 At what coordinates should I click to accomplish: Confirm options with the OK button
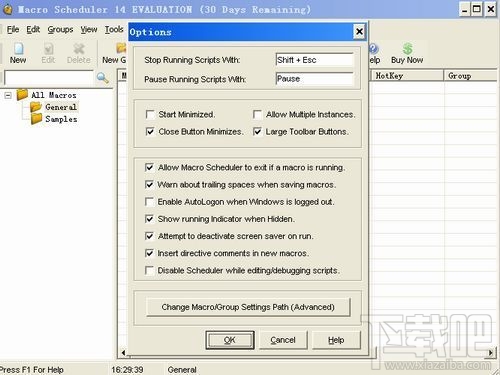pos(230,340)
